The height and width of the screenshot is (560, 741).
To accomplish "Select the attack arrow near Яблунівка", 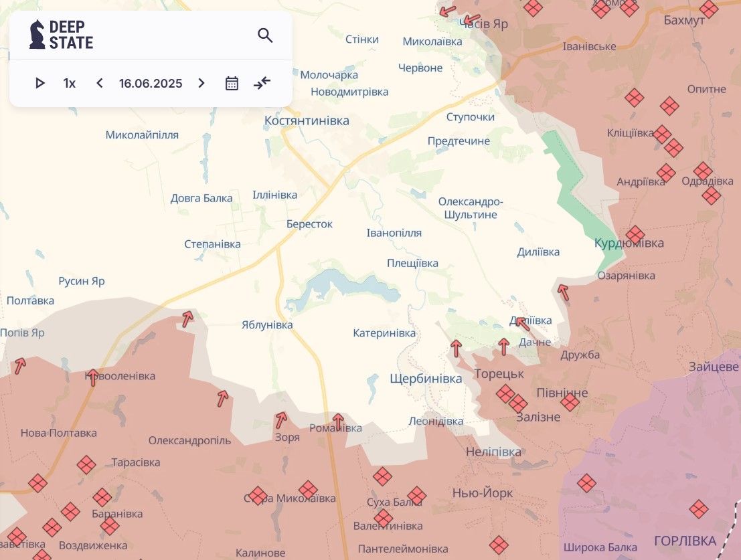I will click(x=187, y=319).
